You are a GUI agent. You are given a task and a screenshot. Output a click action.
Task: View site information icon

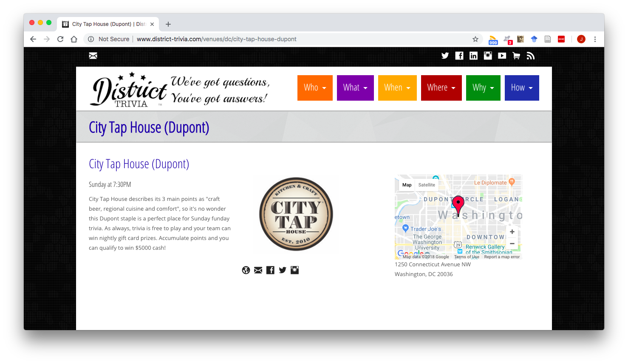point(91,39)
